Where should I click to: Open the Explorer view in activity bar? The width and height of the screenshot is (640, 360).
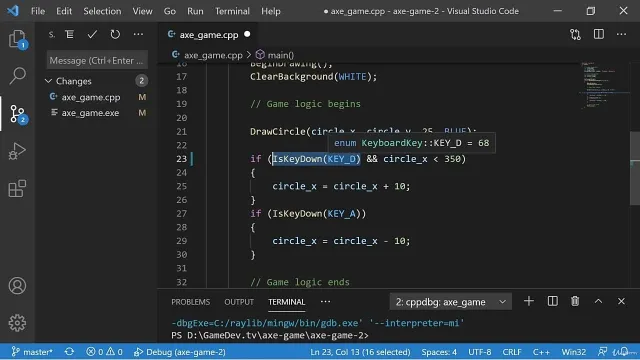17,39
